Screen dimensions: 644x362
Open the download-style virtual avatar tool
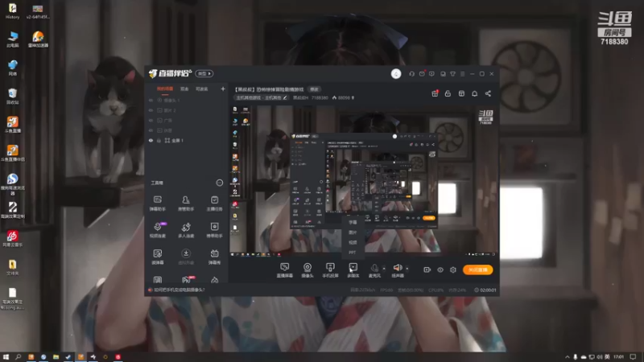pyautogui.click(x=186, y=257)
